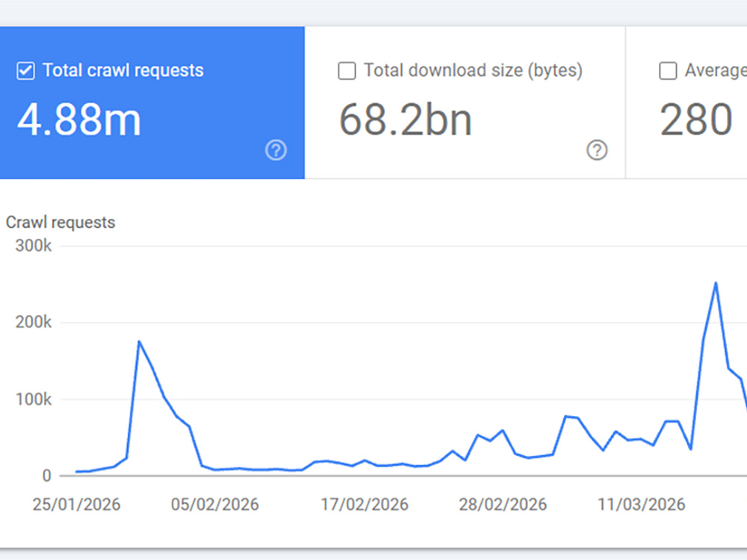This screenshot has height=560, width=747.
Task: Click the Average metric label
Action: [x=716, y=70]
